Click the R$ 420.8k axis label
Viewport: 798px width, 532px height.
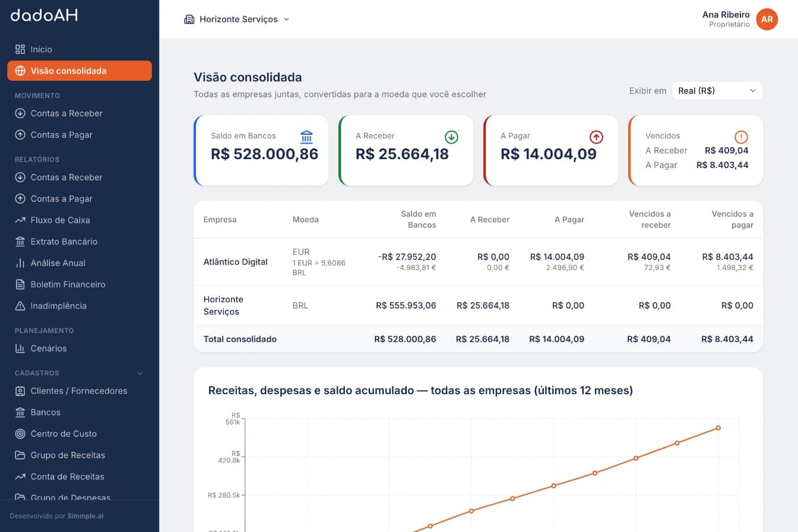(x=228, y=456)
